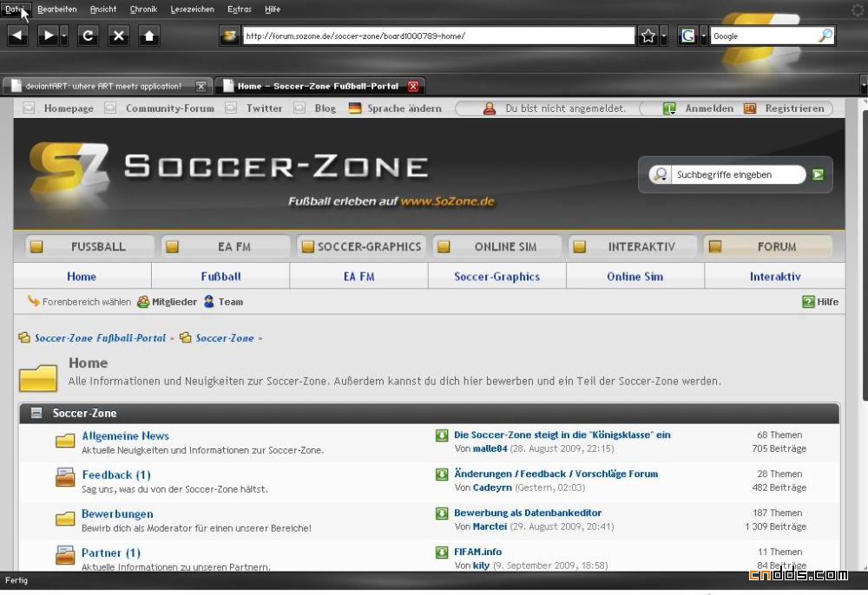Click the folder icon beside Bewerbungen
Image resolution: width=868 pixels, height=595 pixels.
(65, 519)
